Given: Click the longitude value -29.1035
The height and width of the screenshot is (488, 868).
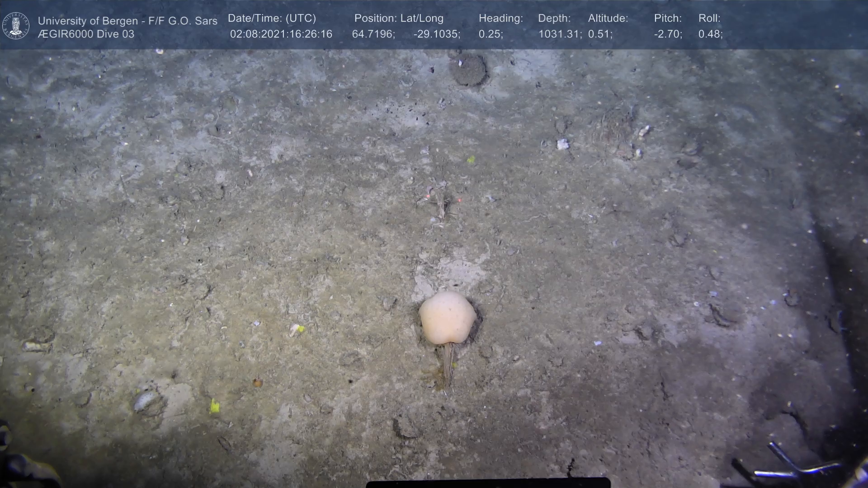Looking at the screenshot, I should tap(437, 34).
